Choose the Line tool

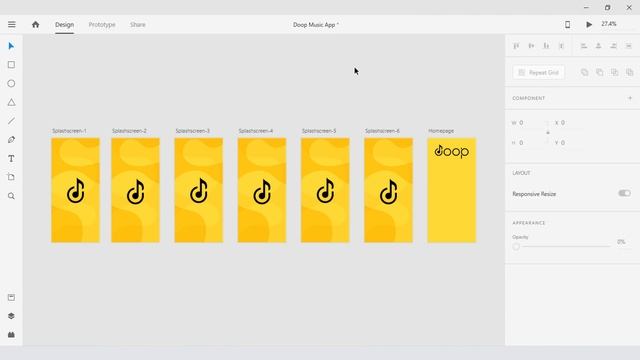pos(11,121)
